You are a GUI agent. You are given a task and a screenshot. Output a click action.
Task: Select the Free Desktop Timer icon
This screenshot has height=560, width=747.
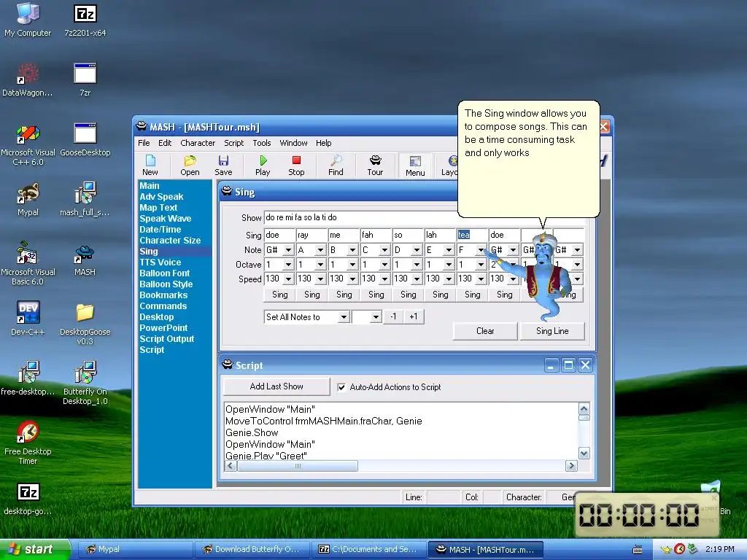point(28,443)
